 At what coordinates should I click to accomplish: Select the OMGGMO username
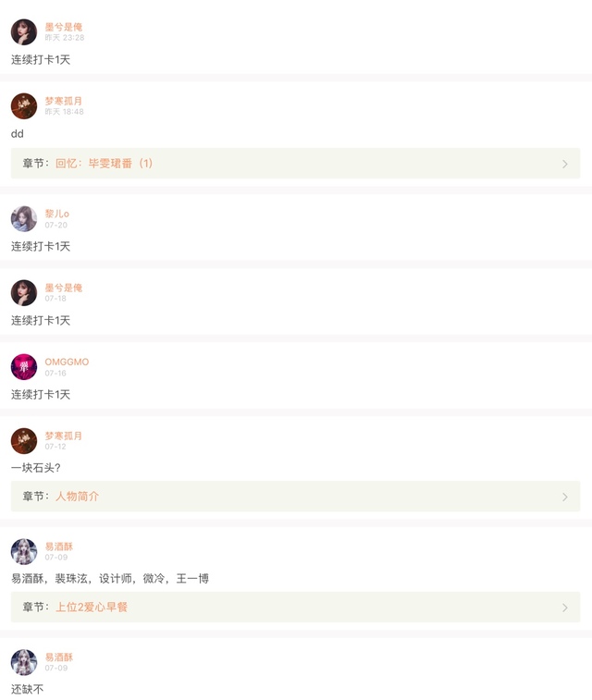click(67, 362)
